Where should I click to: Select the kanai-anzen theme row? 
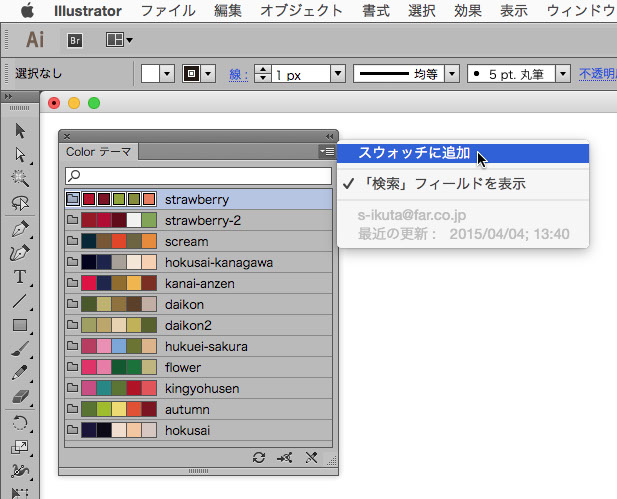tap(198, 283)
